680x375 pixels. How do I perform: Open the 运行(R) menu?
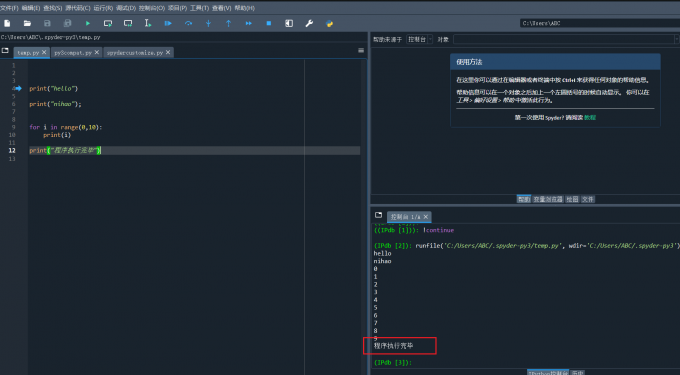(x=103, y=8)
